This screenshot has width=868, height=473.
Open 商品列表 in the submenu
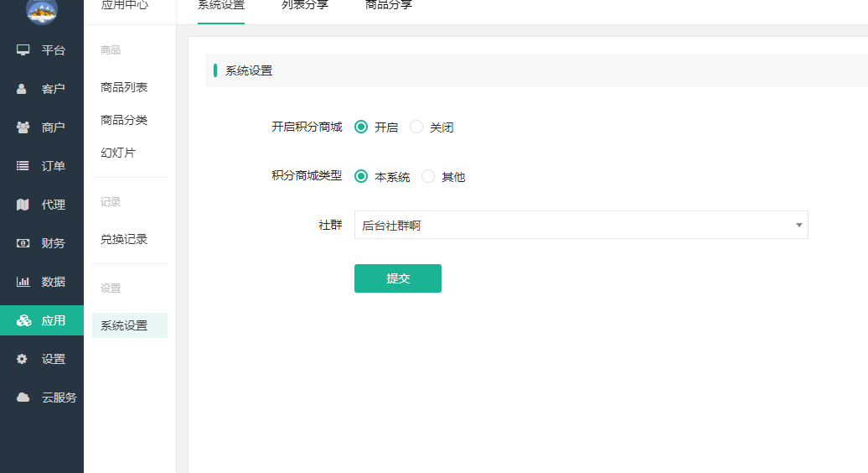click(124, 87)
